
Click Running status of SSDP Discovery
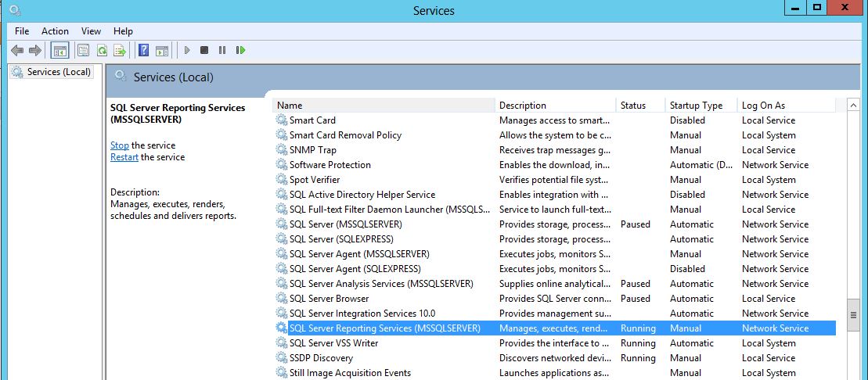(x=638, y=358)
